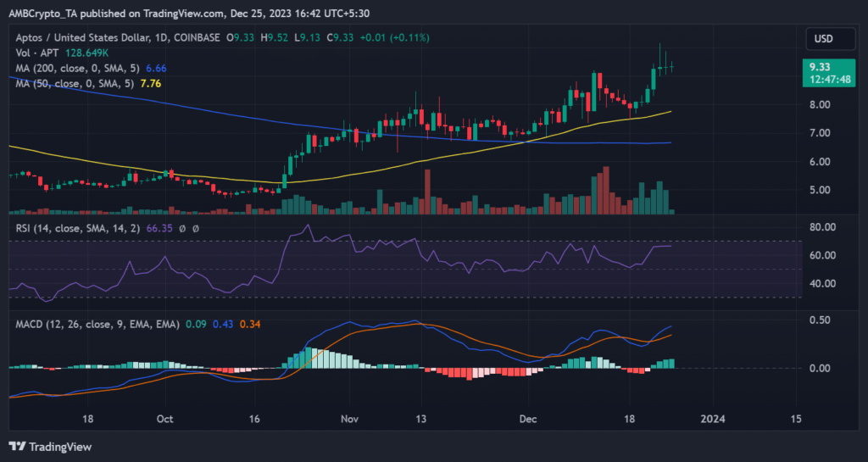Image resolution: width=868 pixels, height=462 pixels.
Task: Click the 8.00 level on price axis
Action: point(824,105)
